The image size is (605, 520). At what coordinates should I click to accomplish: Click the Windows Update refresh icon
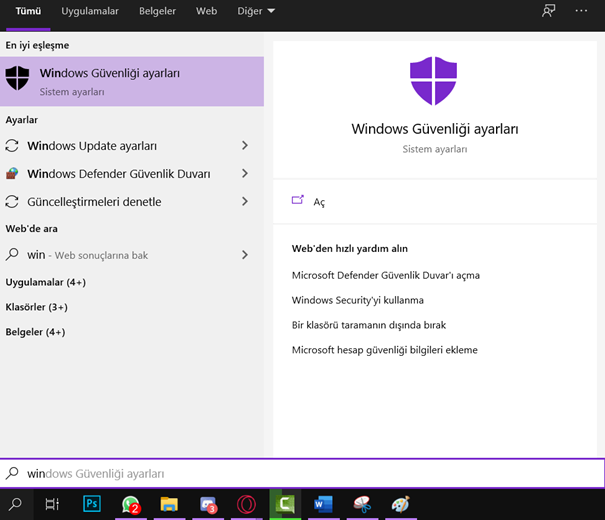pyautogui.click(x=12, y=146)
